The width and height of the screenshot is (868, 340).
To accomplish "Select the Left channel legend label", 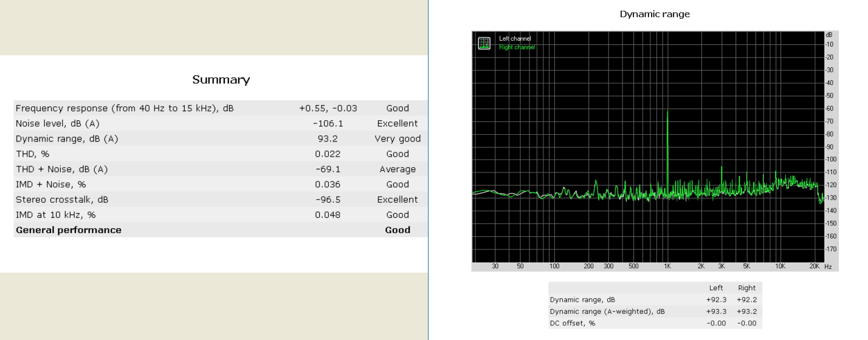I will [x=515, y=39].
